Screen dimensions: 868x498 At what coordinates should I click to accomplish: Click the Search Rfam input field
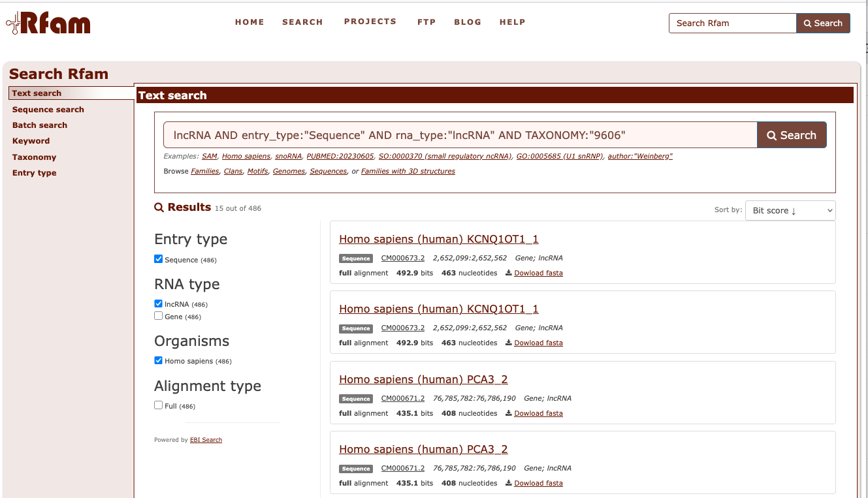pos(732,23)
